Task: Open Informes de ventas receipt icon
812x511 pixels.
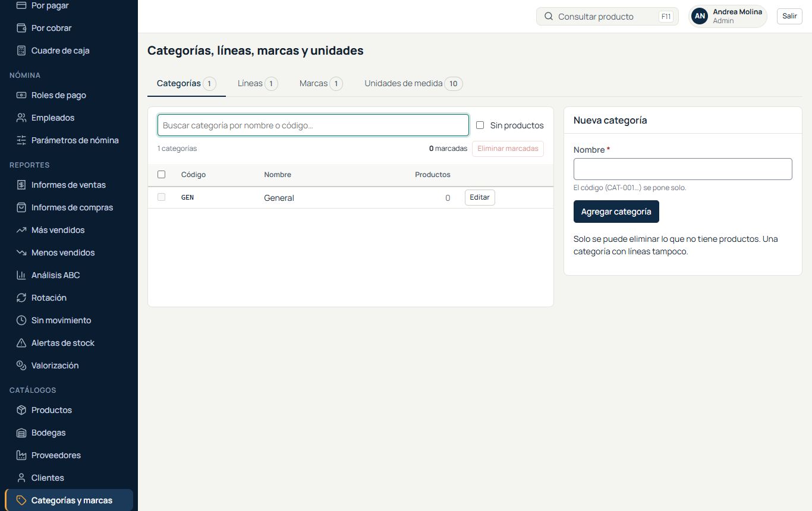Action: 21,185
